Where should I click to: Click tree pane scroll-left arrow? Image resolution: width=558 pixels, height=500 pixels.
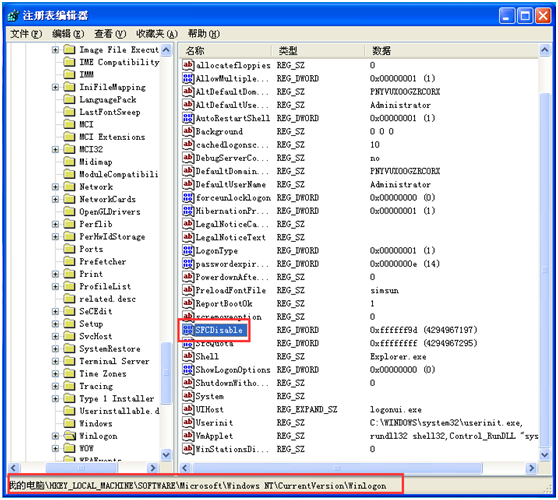[14, 468]
